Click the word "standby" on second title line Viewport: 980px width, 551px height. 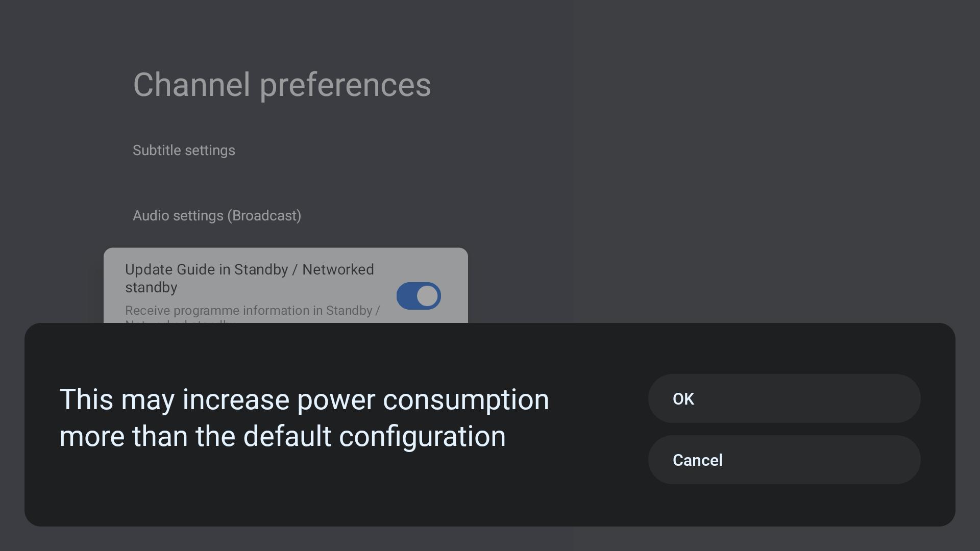pyautogui.click(x=151, y=288)
